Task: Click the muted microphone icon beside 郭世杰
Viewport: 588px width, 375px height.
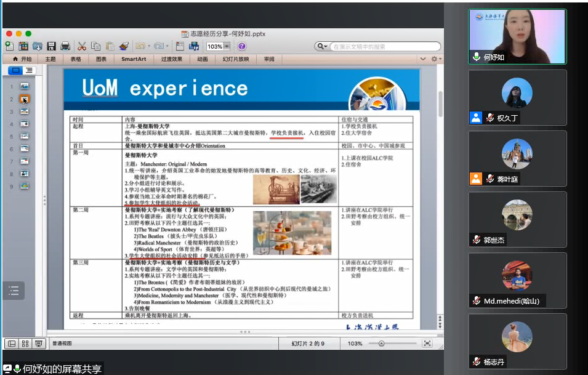Action: (x=477, y=240)
